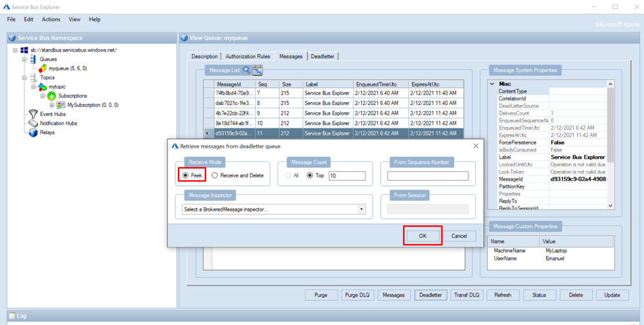The width and height of the screenshot is (644, 325).
Task: Sort by the MessageId column header
Action: 235,84
